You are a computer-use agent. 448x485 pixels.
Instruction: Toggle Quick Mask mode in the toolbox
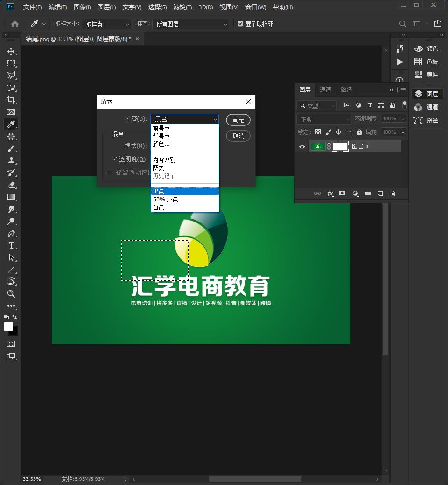tap(11, 344)
